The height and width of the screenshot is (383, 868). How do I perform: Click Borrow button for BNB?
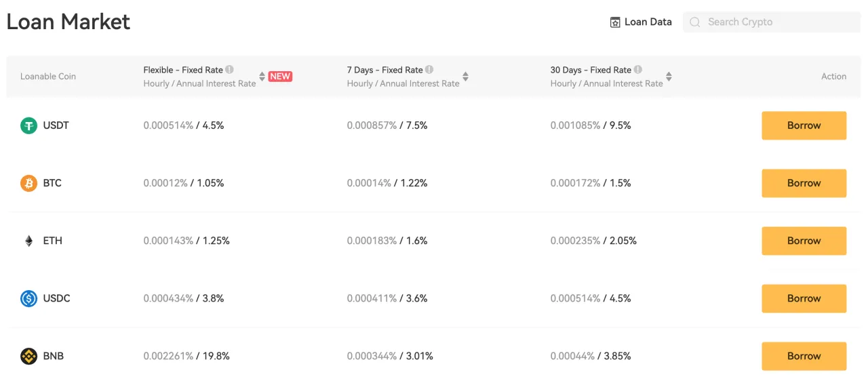click(804, 356)
